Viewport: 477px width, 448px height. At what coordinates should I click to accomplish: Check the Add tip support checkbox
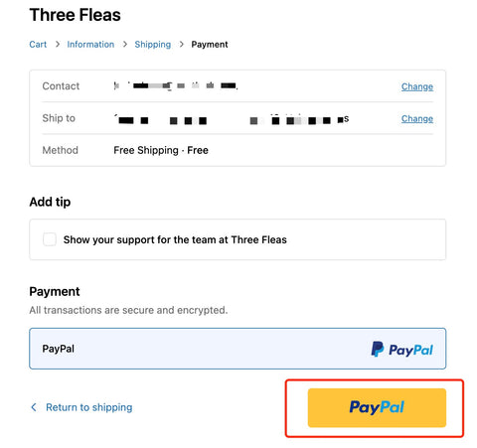[50, 239]
